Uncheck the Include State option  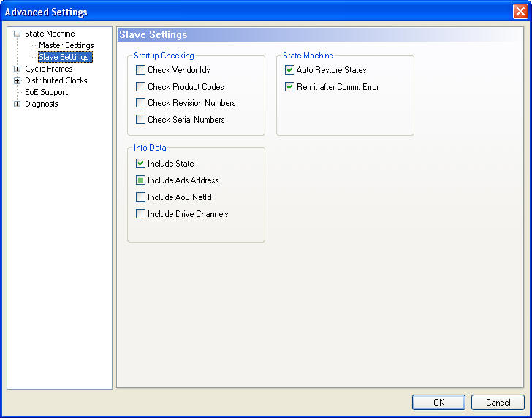point(141,164)
